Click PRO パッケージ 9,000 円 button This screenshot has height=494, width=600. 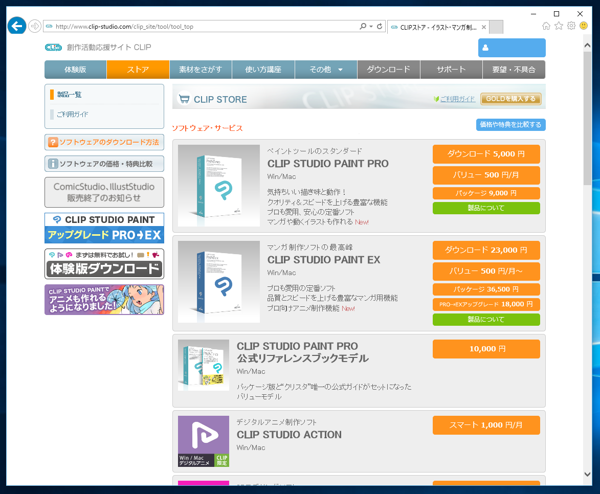click(x=486, y=193)
